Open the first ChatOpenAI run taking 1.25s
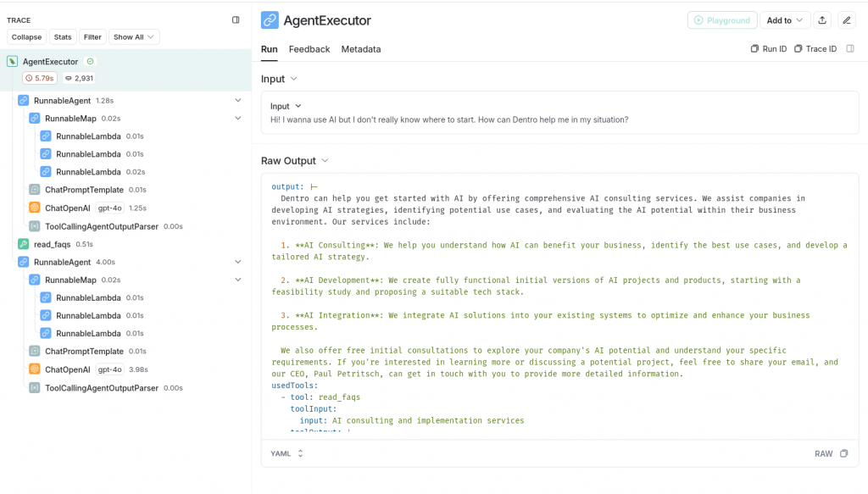Image resolution: width=868 pixels, height=494 pixels. click(x=67, y=208)
